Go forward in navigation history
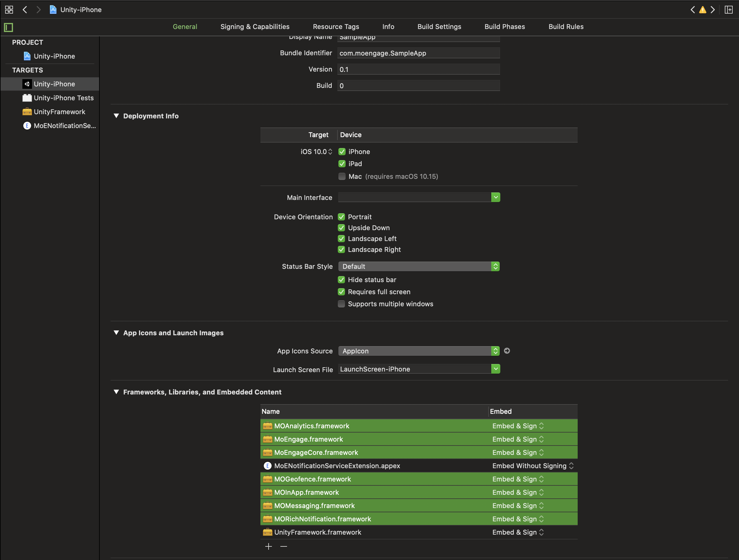739x560 pixels. point(38,10)
